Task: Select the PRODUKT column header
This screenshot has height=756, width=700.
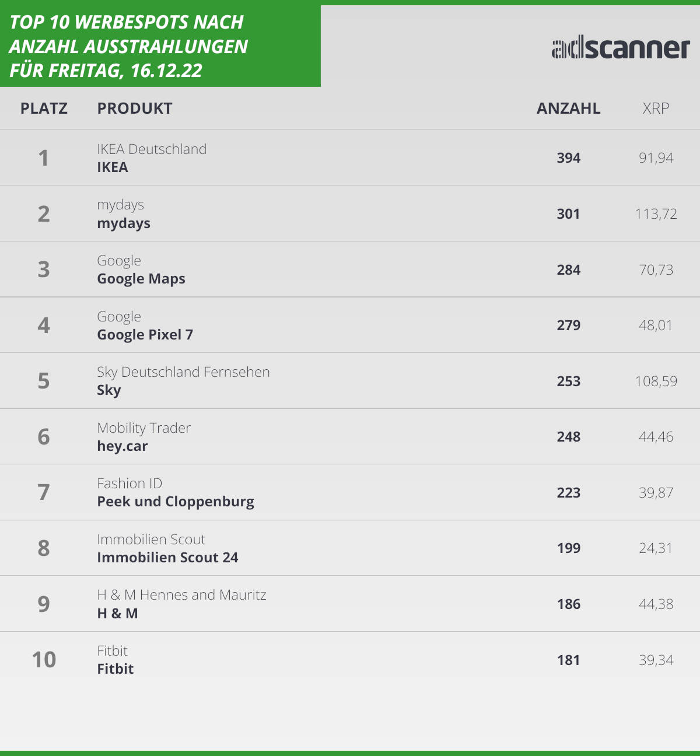Action: click(x=135, y=108)
